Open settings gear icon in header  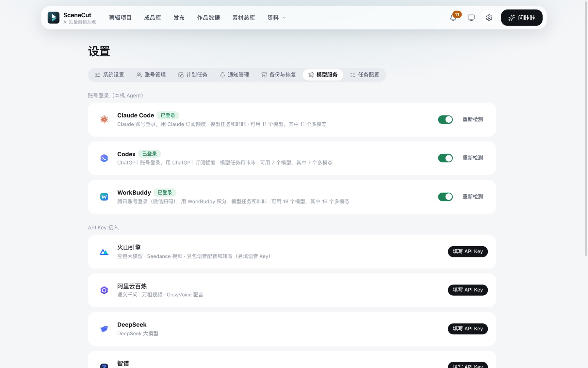click(x=489, y=18)
